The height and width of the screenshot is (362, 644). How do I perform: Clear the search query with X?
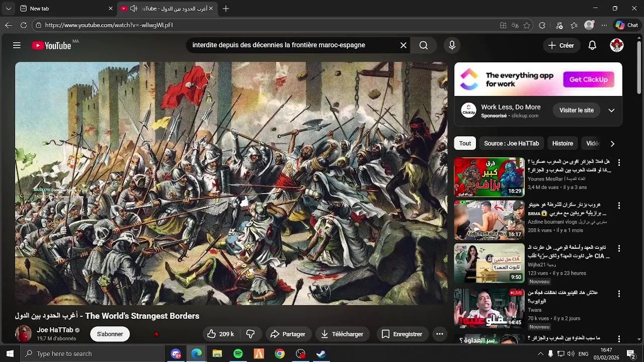404,45
